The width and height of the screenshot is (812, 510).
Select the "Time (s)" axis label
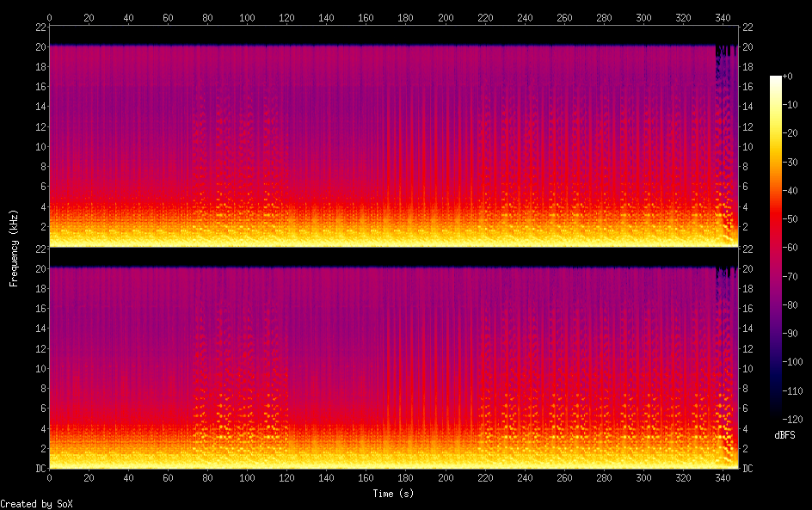click(x=394, y=494)
